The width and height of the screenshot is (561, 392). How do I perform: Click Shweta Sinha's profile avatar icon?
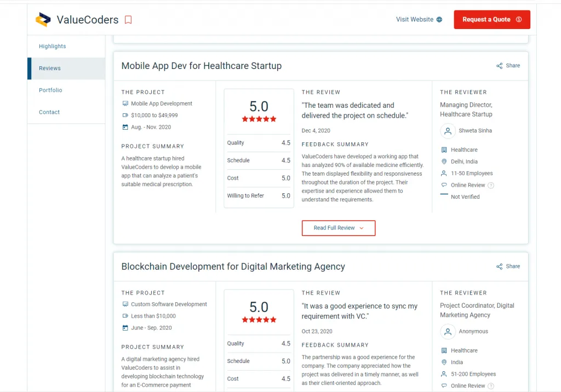pyautogui.click(x=448, y=131)
